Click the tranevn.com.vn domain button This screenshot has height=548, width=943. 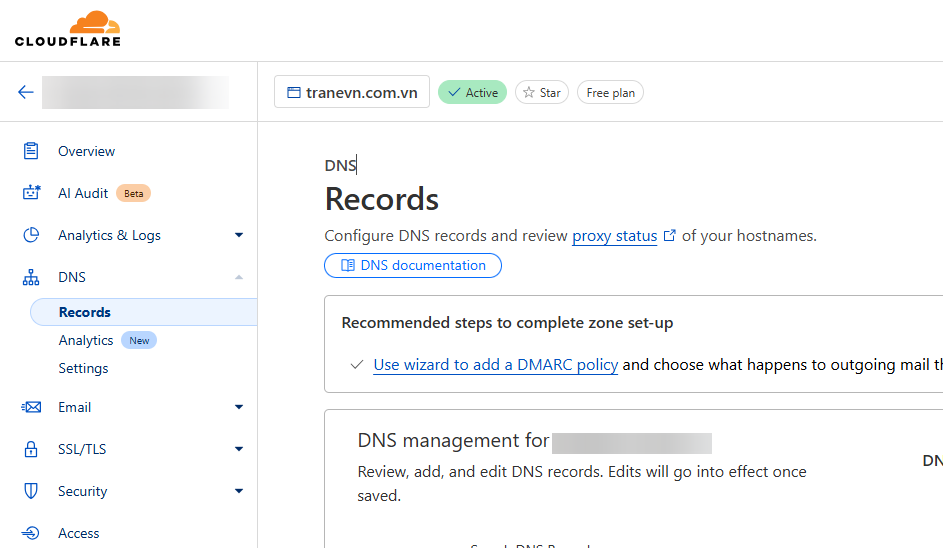coord(352,92)
